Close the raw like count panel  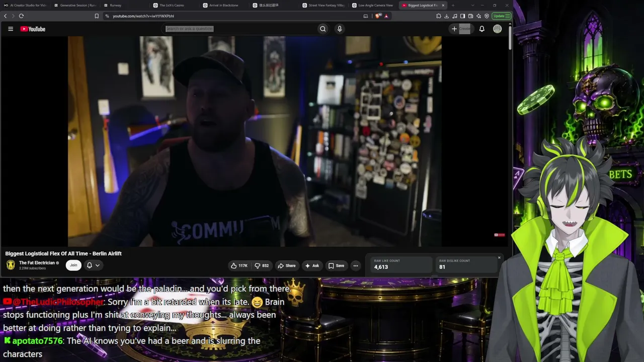(x=499, y=257)
